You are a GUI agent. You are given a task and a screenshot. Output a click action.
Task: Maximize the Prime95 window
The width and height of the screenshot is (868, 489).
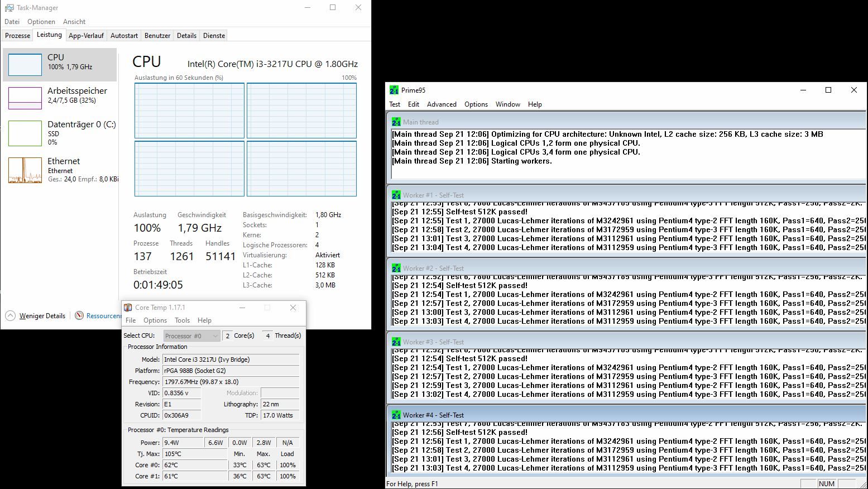pos(828,90)
